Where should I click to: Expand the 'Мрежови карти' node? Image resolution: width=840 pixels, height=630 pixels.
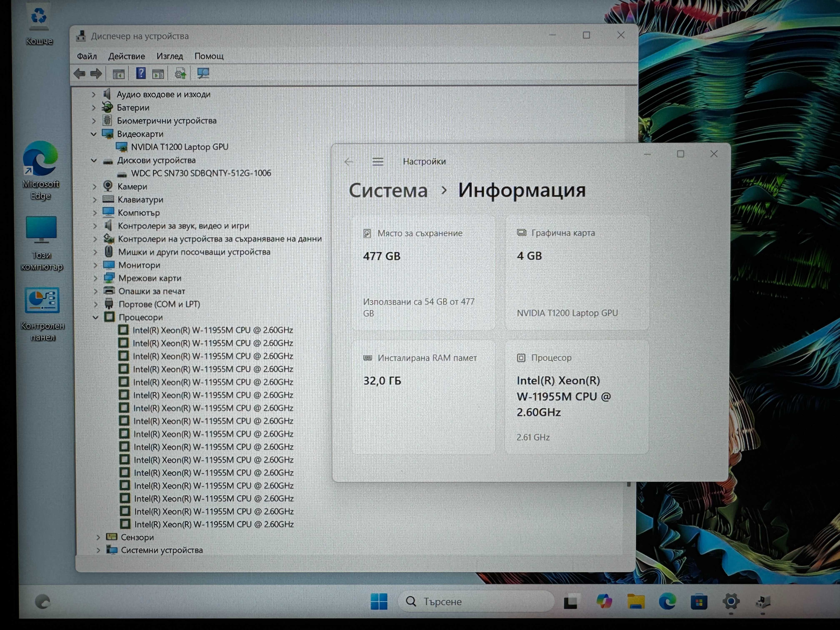pos(96,278)
